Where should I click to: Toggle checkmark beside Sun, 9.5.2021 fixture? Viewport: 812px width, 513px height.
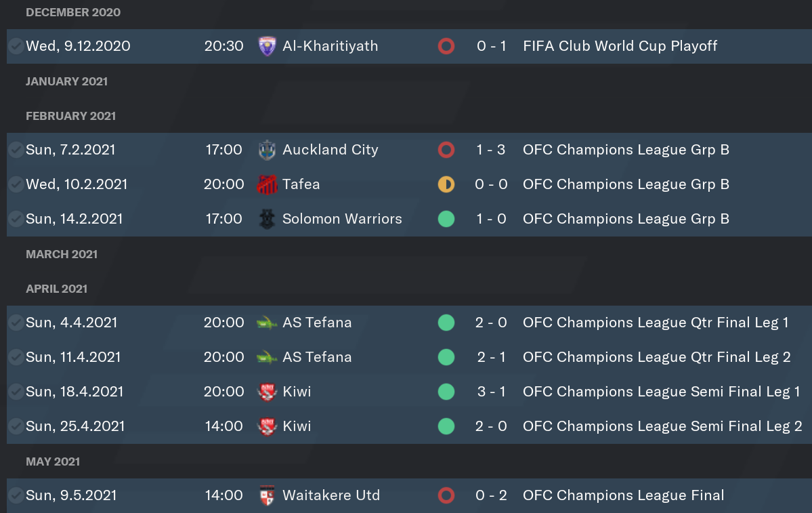coord(16,495)
